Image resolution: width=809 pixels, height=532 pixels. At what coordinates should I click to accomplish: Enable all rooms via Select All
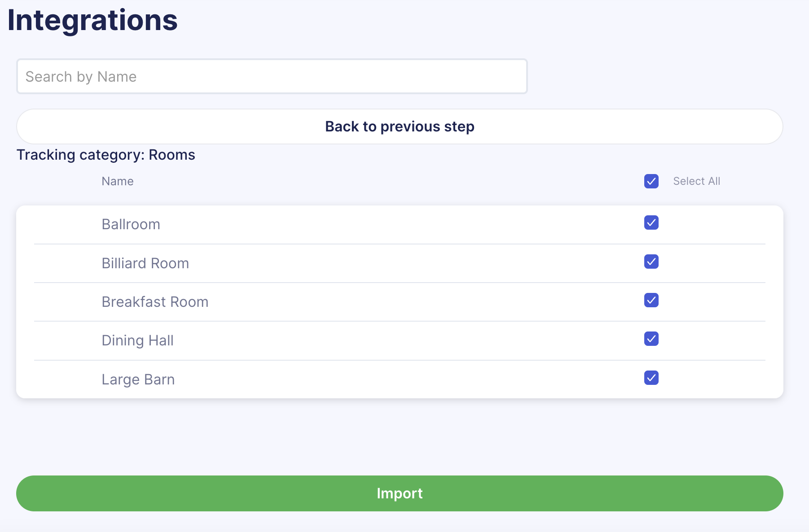pos(651,181)
